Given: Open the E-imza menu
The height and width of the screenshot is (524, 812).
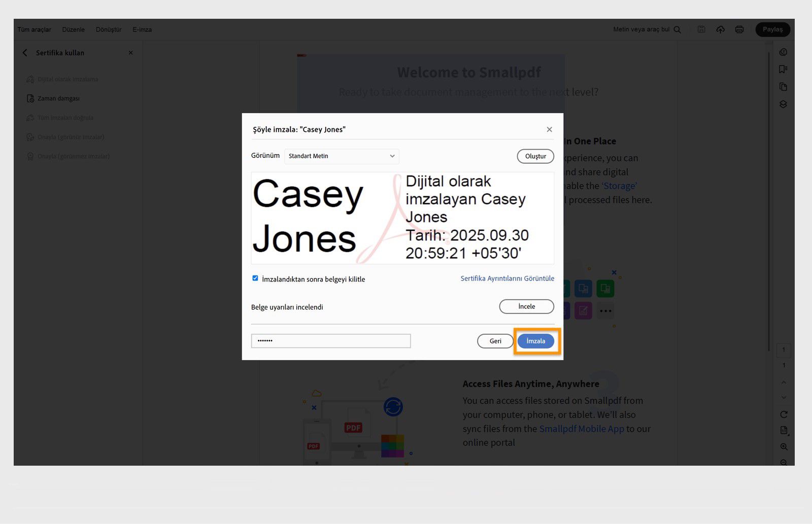Looking at the screenshot, I should click(x=142, y=29).
